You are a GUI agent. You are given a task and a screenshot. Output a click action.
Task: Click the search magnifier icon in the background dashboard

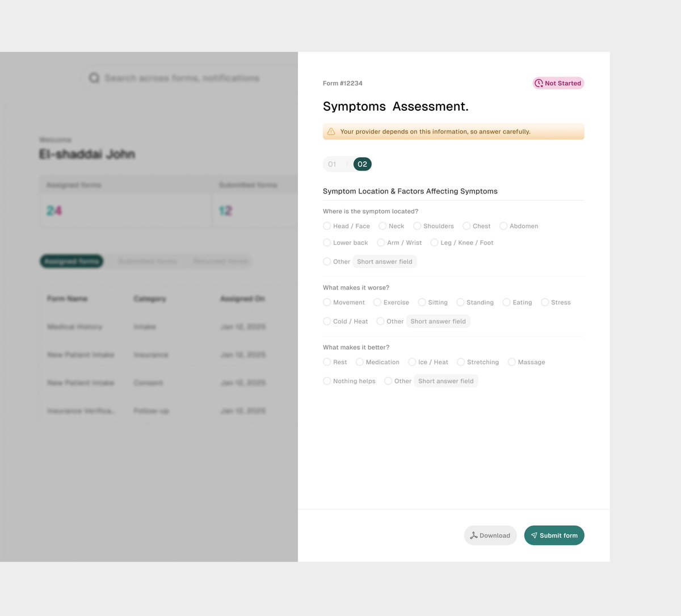(x=94, y=78)
